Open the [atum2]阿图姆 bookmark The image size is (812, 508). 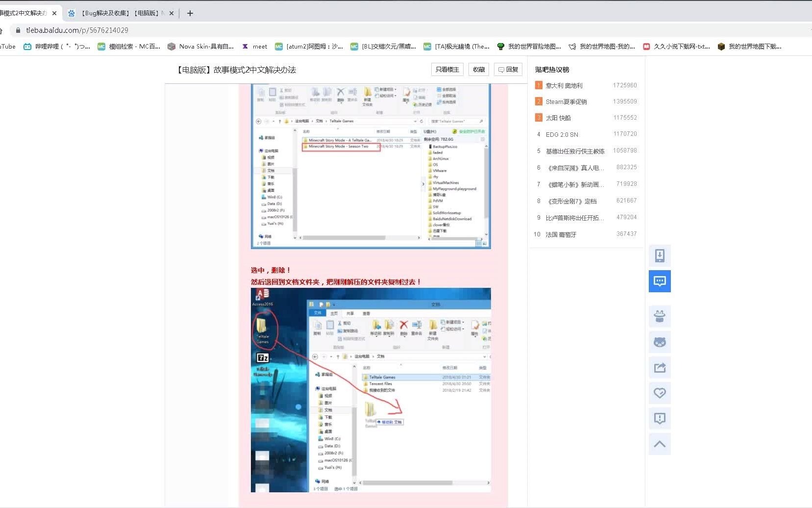coord(309,47)
